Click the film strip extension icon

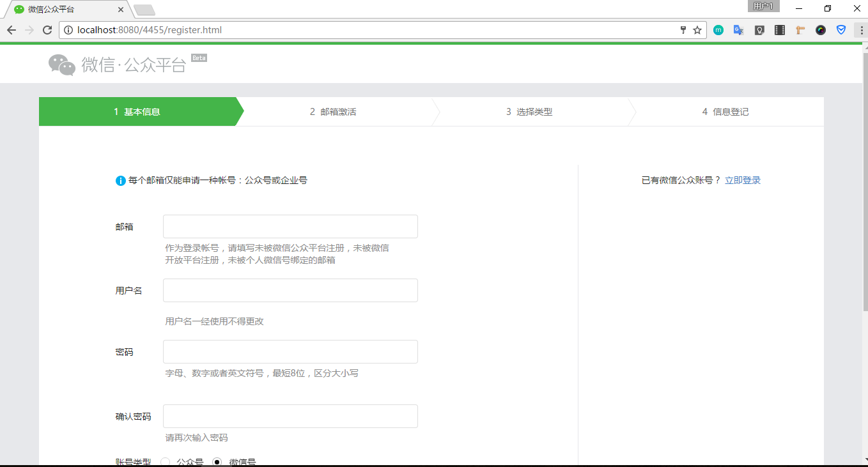click(x=780, y=30)
